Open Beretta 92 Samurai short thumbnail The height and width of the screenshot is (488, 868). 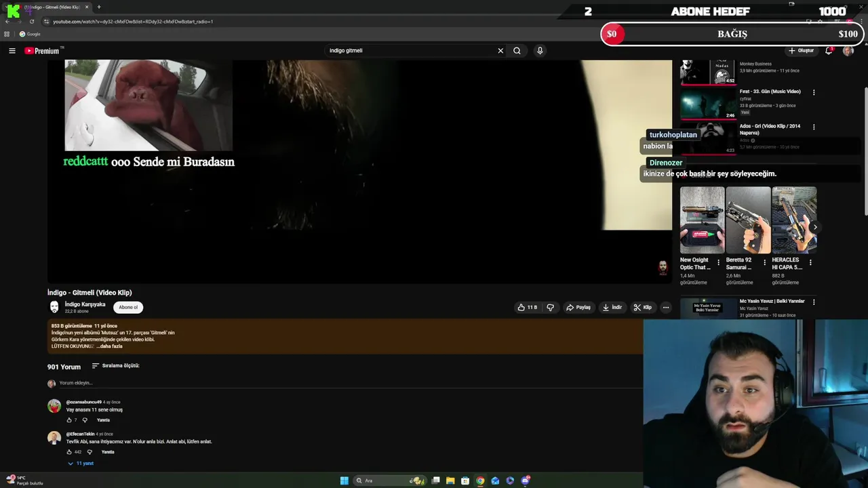click(748, 220)
